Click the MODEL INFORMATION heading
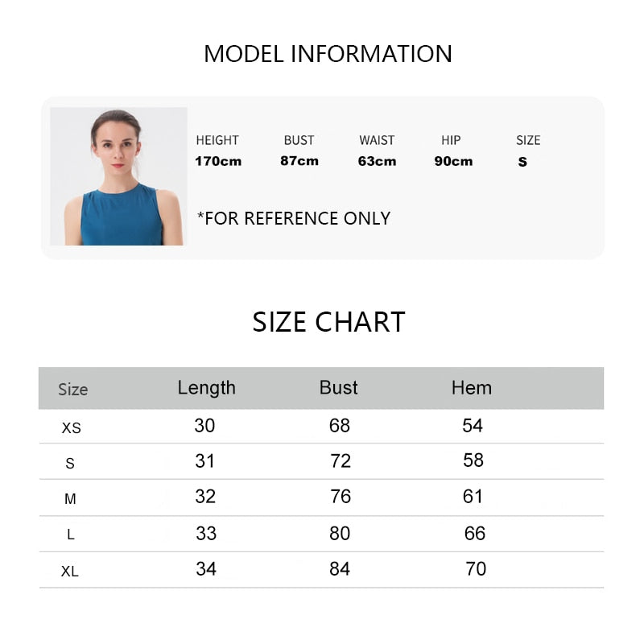This screenshot has height=644, width=644. pyautogui.click(x=328, y=54)
